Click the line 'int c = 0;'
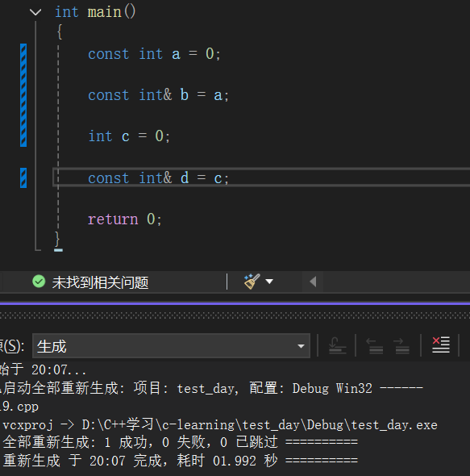The width and height of the screenshot is (470, 476). (129, 136)
